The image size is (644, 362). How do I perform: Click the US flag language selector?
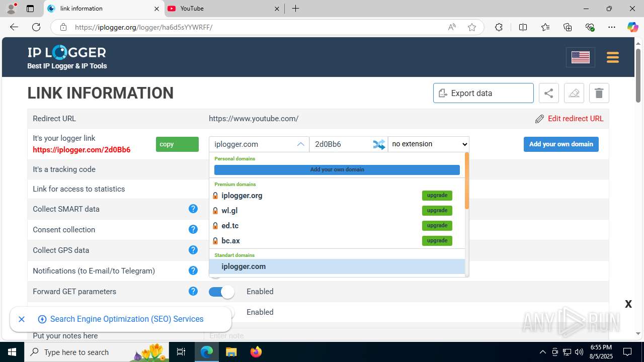tap(581, 57)
